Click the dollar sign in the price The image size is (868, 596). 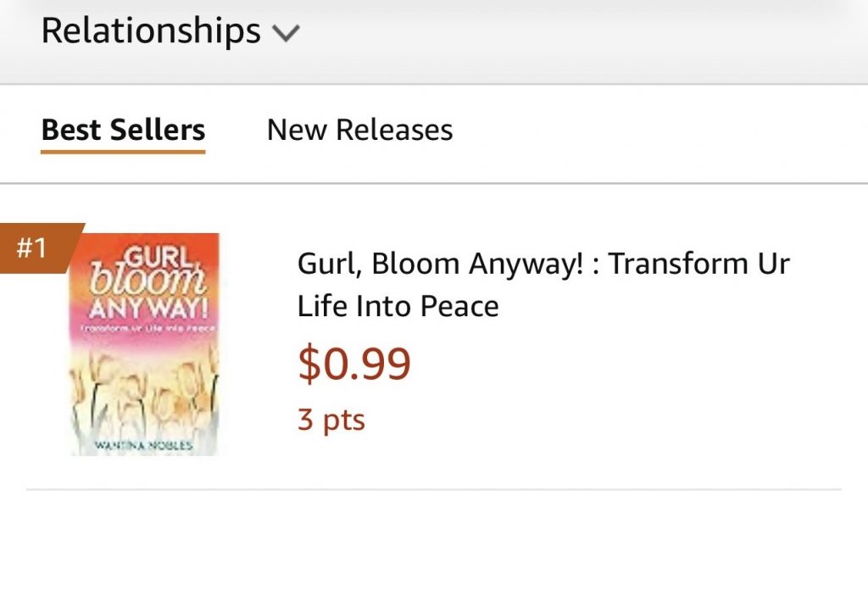(x=308, y=365)
